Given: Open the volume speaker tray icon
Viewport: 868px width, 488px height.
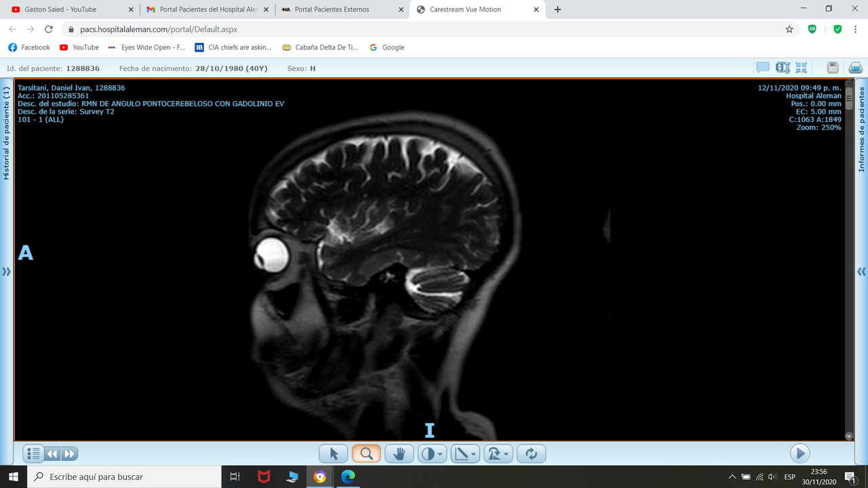Looking at the screenshot, I should (x=772, y=476).
